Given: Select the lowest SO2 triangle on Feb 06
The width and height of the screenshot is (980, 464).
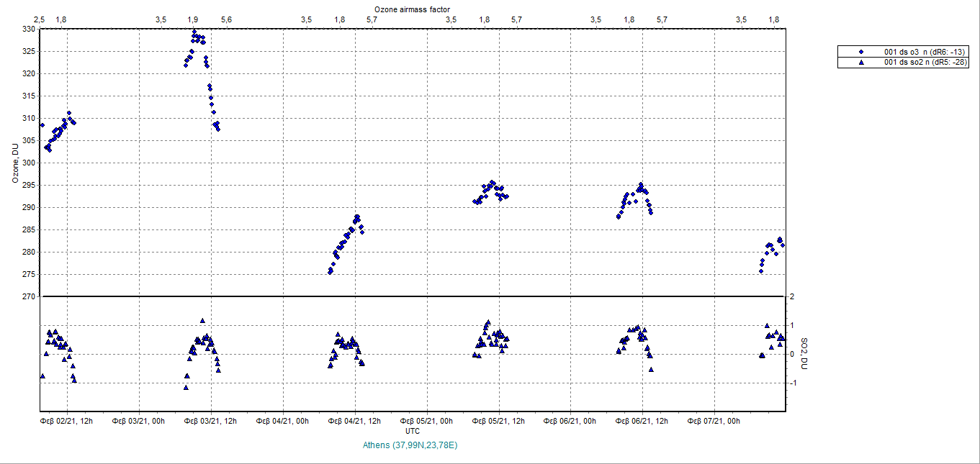Looking at the screenshot, I should coord(651,369).
